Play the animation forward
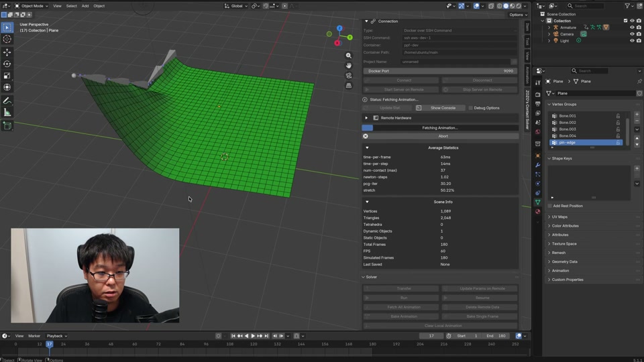This screenshot has width=644, height=362. coord(253,336)
